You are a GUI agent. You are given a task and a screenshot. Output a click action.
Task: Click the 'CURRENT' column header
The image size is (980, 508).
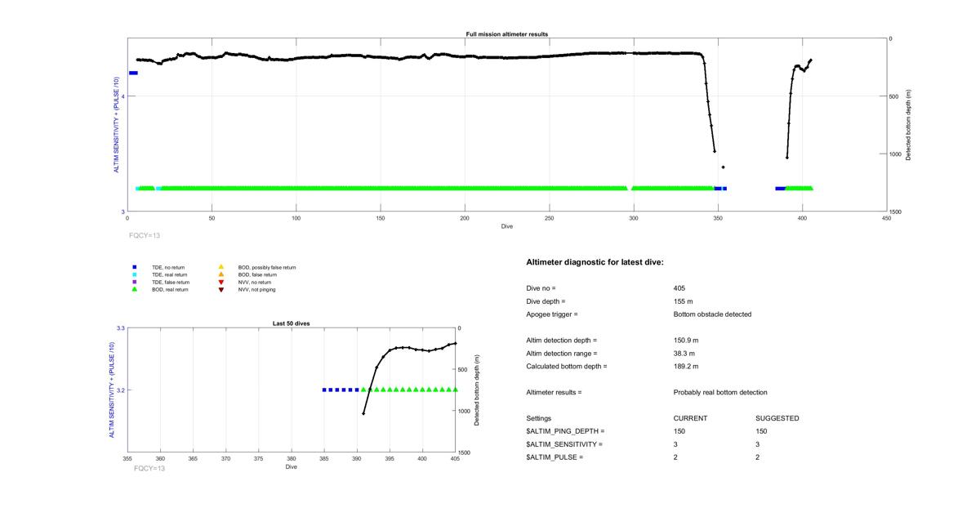pyautogui.click(x=690, y=418)
